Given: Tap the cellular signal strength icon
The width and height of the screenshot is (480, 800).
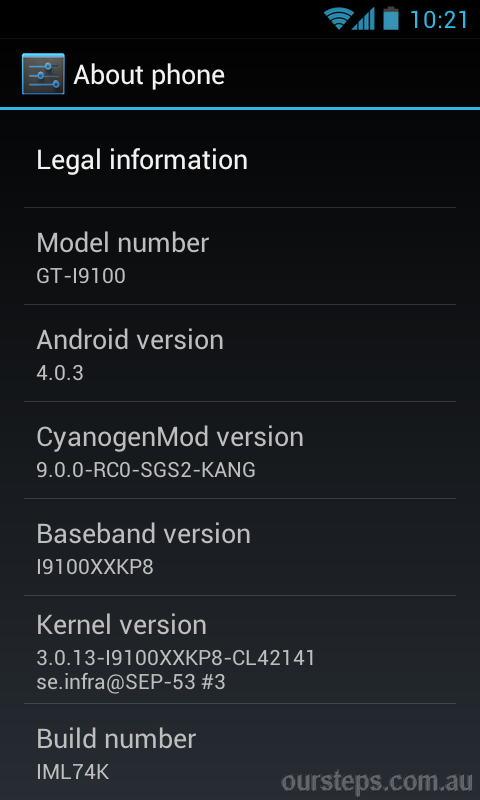Looking at the screenshot, I should click(363, 19).
